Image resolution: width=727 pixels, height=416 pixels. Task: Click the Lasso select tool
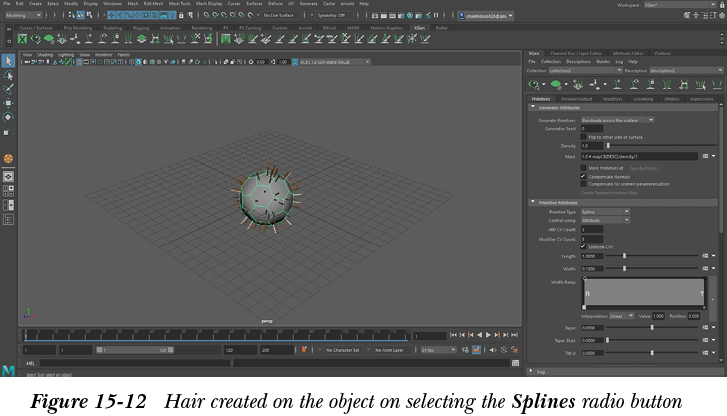click(8, 75)
